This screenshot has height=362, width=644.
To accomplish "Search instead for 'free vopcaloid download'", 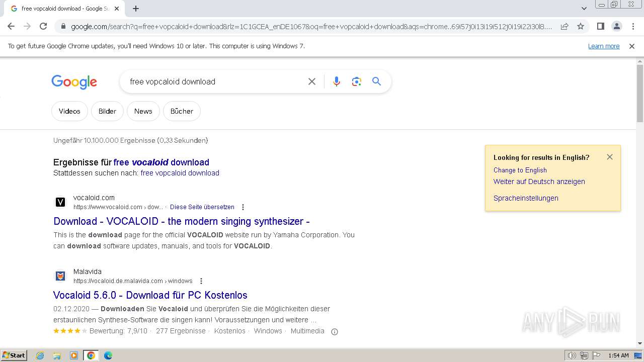I will pos(180,173).
